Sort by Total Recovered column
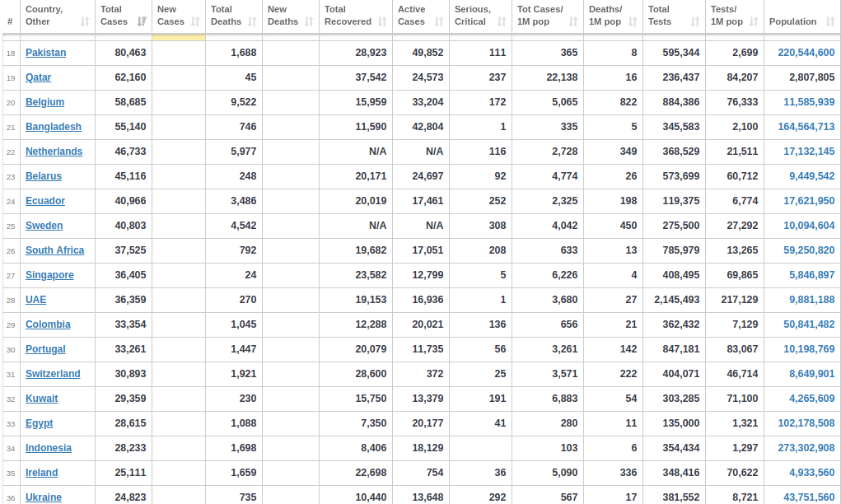The width and height of the screenshot is (841, 504). click(356, 16)
